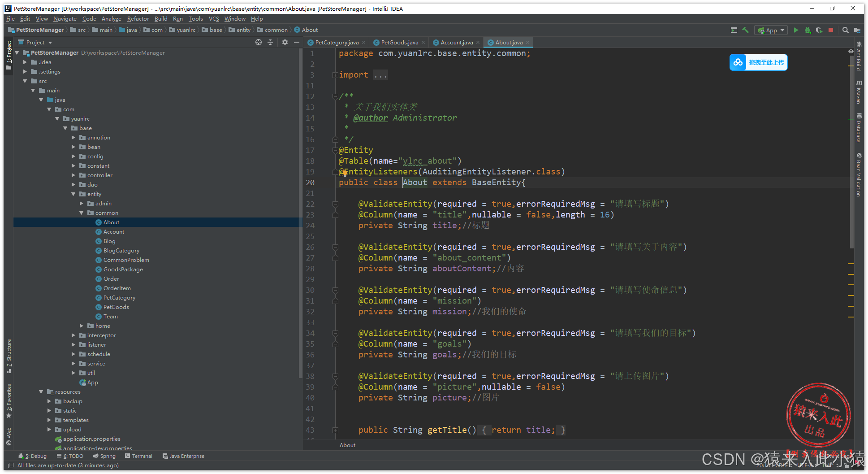Select PetGoods class in project tree
This screenshot has height=474, width=868.
116,307
